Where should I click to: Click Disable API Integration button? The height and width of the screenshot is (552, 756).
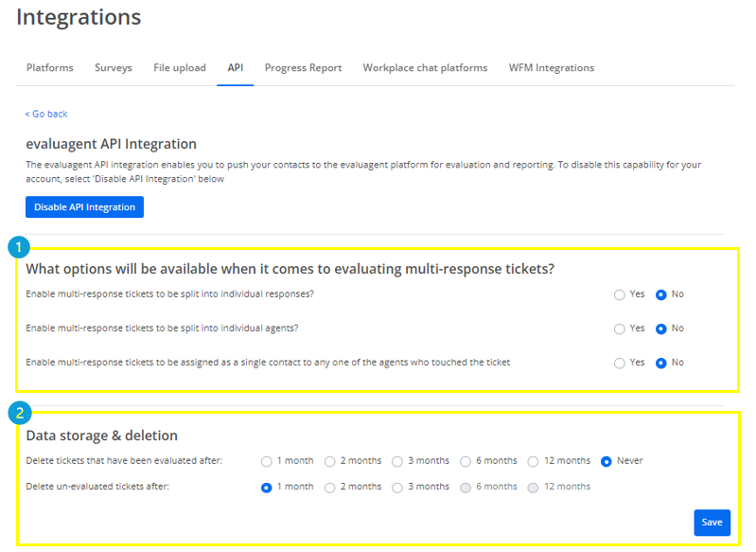[x=84, y=207]
